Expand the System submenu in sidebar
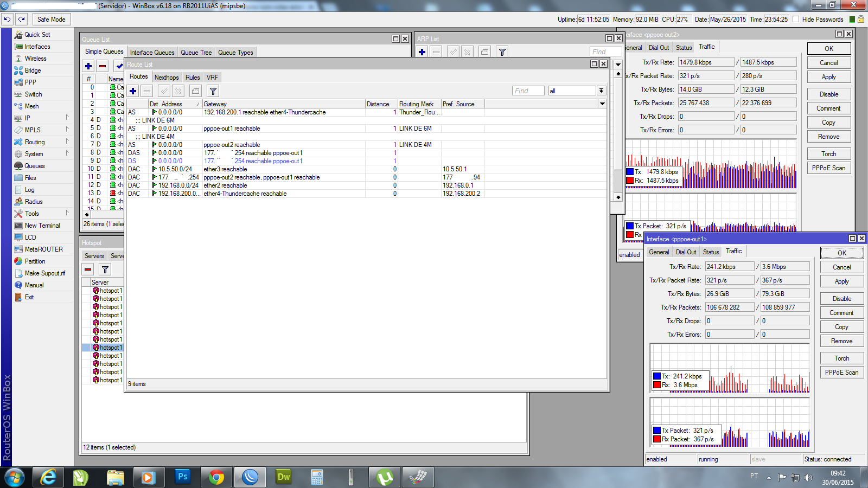The image size is (868, 488). pos(67,153)
